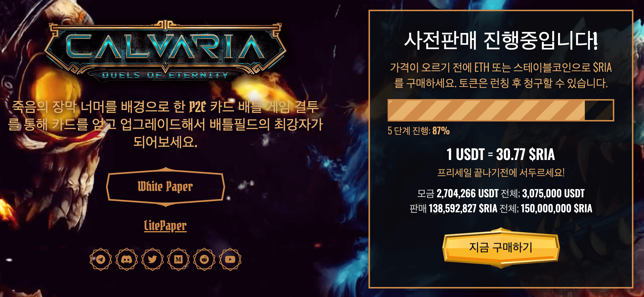This screenshot has width=644, height=297.
Task: Open the Discord community icon
Action: (127, 259)
